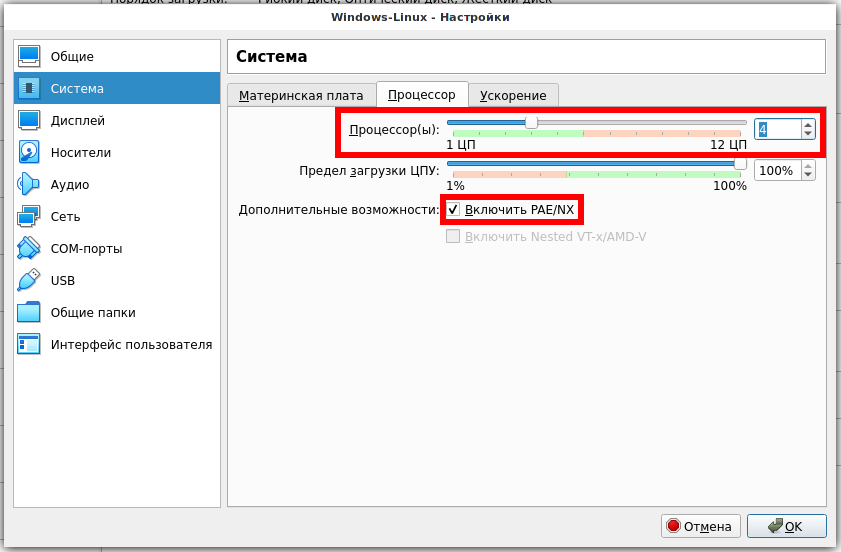Open the Носители disk icon
Screen dimensions: 841x552
(29, 153)
